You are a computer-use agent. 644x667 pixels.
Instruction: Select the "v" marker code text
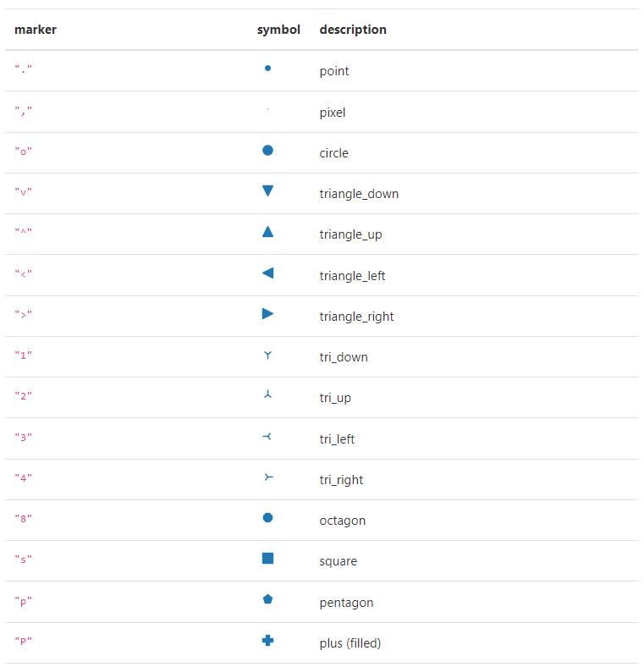(24, 191)
